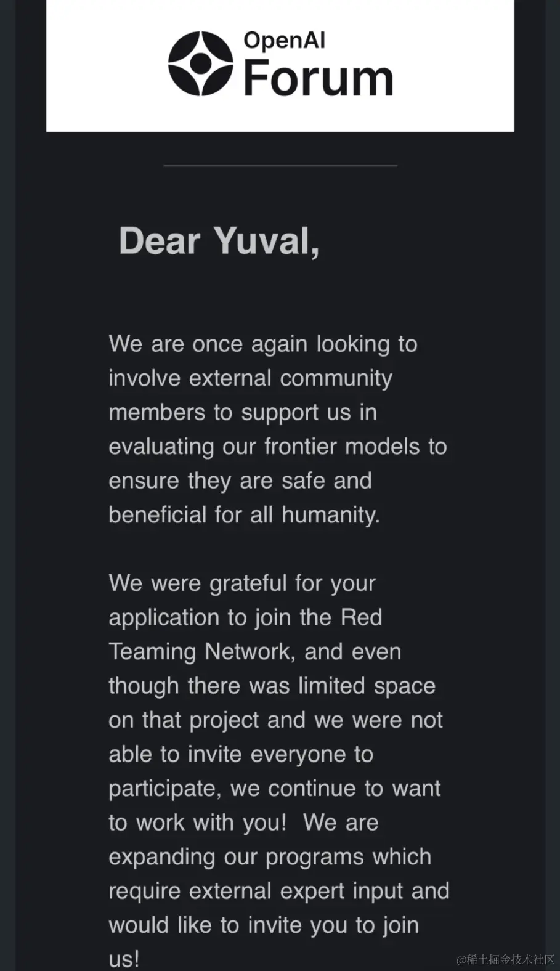Viewport: 560px width, 971px height.
Task: Click the horizontal divider line below header
Action: 280,166
